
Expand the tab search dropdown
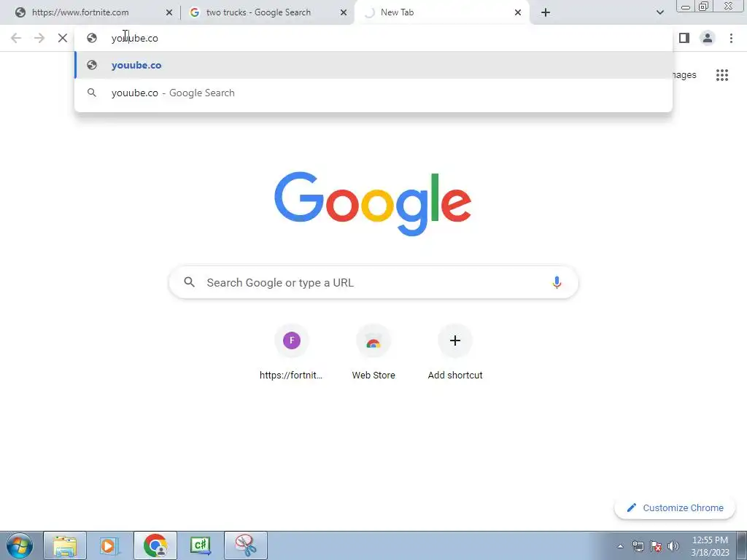[x=659, y=12]
